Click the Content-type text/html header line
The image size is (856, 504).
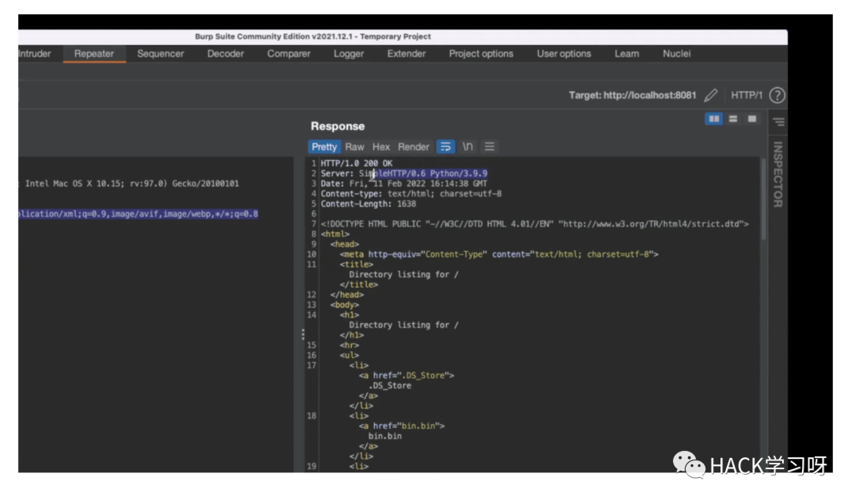click(x=411, y=194)
